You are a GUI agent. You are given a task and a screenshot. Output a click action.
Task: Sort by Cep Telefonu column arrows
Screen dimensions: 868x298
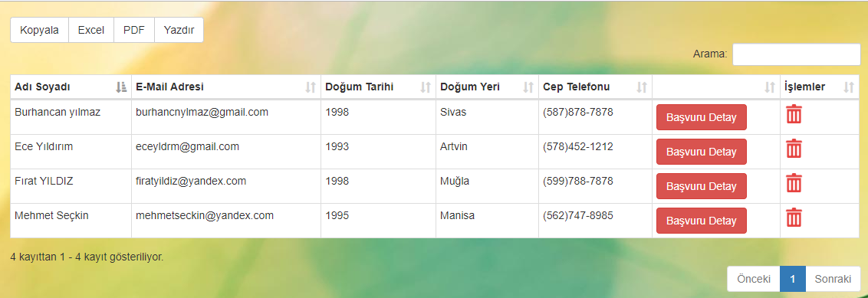point(642,87)
